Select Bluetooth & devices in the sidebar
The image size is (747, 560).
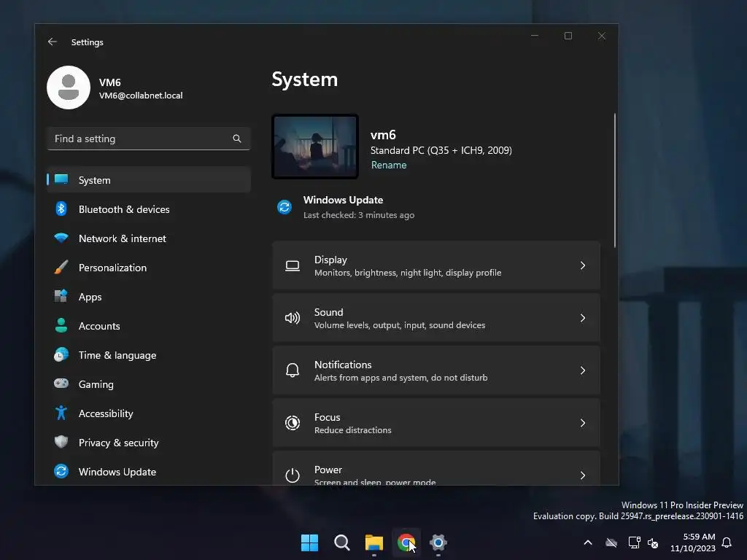click(x=149, y=209)
